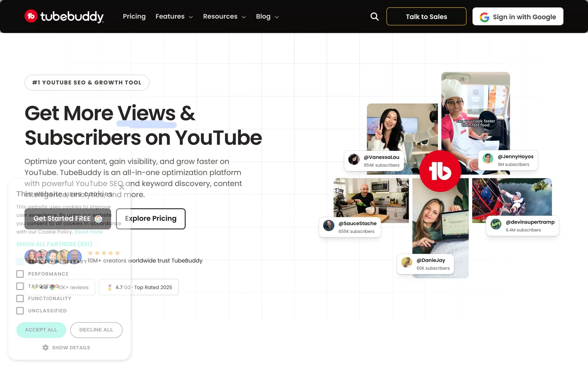Click Explore Pricing button
The width and height of the screenshot is (588, 368).
(x=151, y=219)
